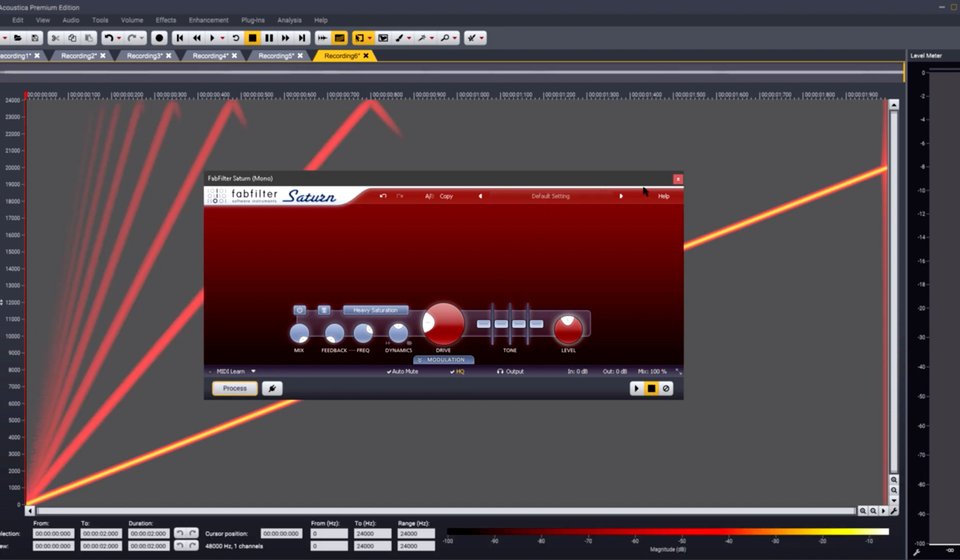This screenshot has height=560, width=960.
Task: Click the rightmost toolbar tool icon
Action: [x=471, y=38]
